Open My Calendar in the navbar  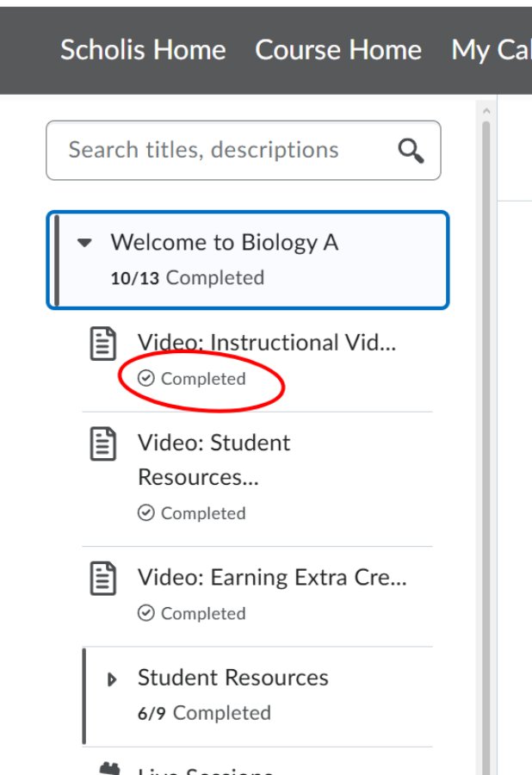pos(492,51)
